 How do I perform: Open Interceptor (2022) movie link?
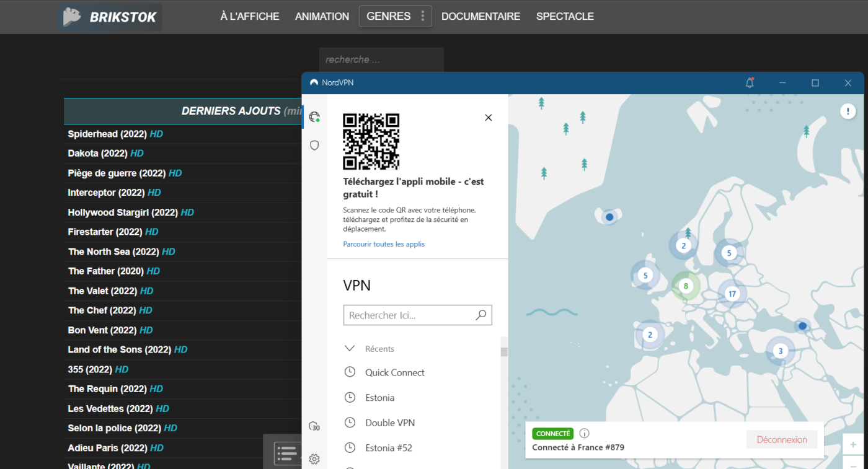point(114,193)
